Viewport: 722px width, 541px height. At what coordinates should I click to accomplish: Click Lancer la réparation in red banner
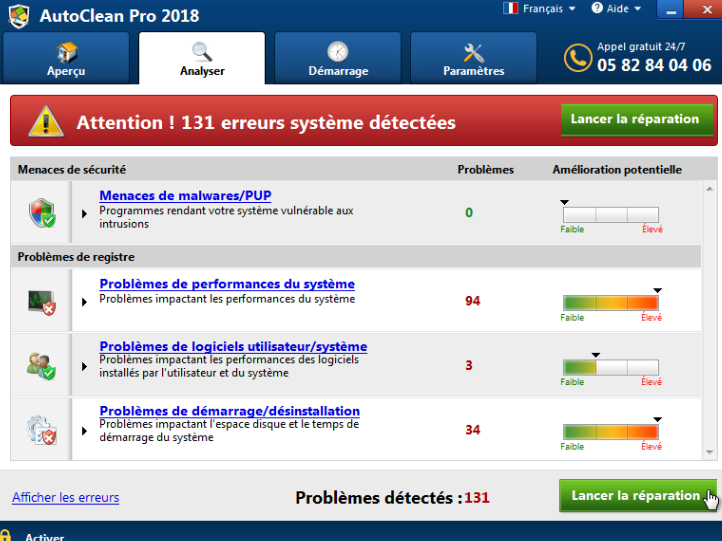[x=634, y=120]
